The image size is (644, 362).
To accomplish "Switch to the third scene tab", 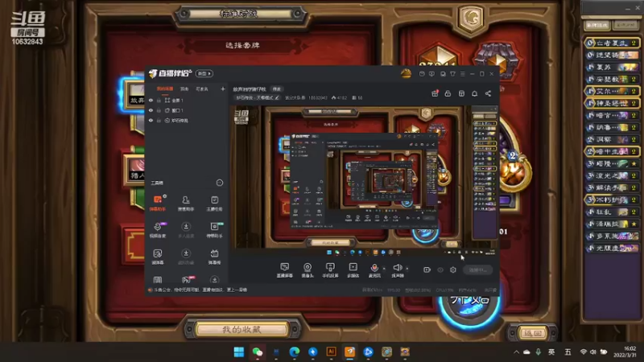I will point(202,88).
